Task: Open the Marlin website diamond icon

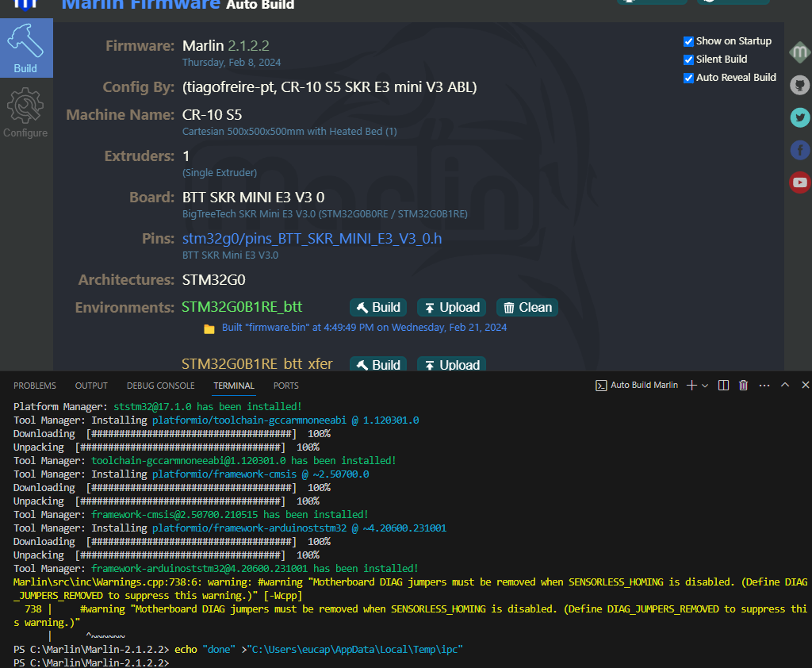Action: [799, 52]
